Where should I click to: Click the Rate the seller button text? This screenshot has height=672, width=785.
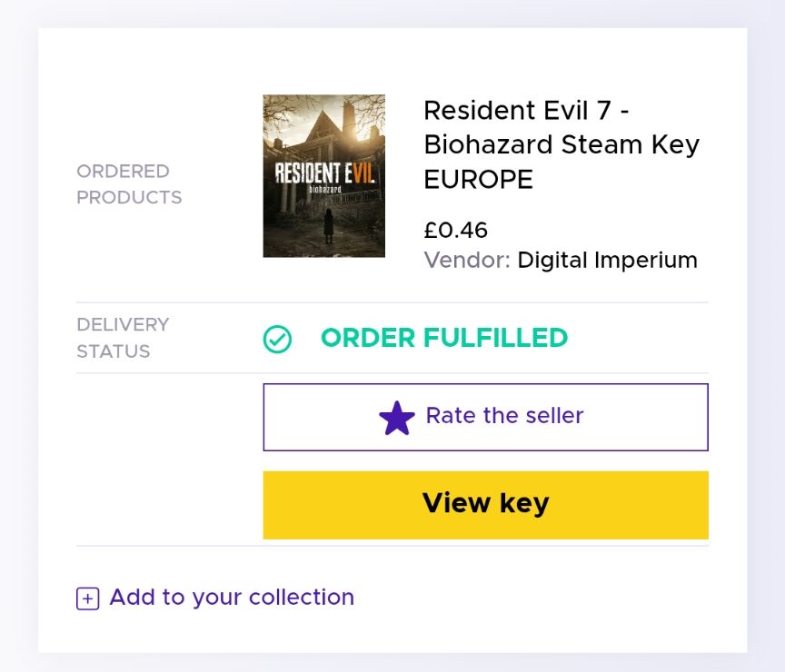tap(504, 416)
